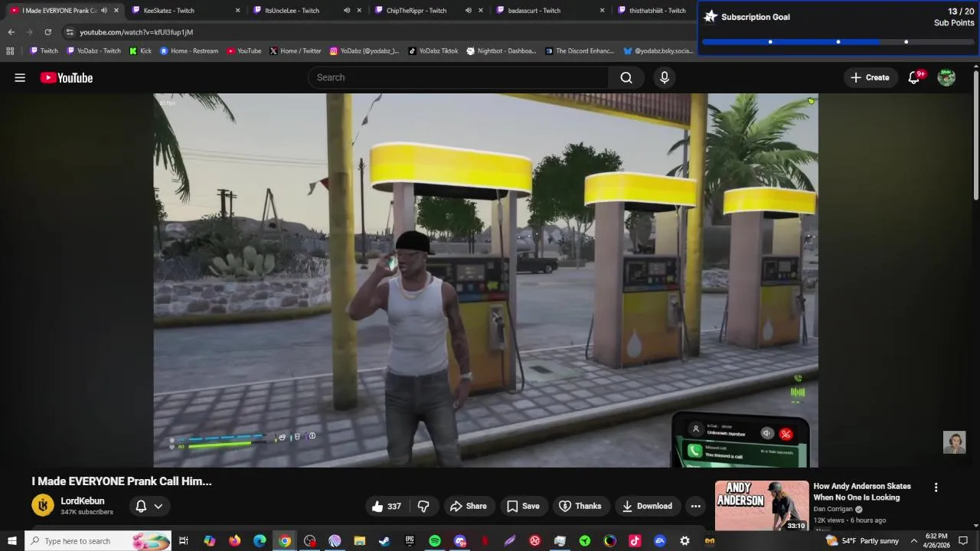Go to the YouTube home logo
980x551 pixels.
(67, 77)
